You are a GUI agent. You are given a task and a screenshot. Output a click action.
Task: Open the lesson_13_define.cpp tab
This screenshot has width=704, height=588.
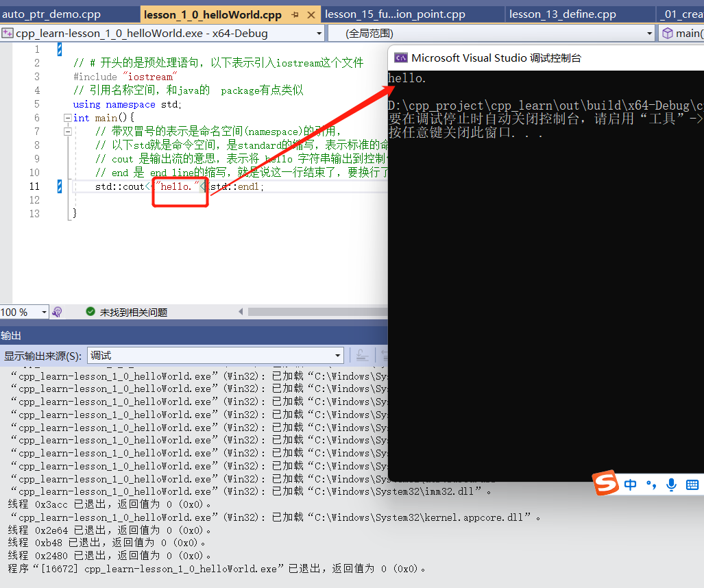click(x=563, y=14)
